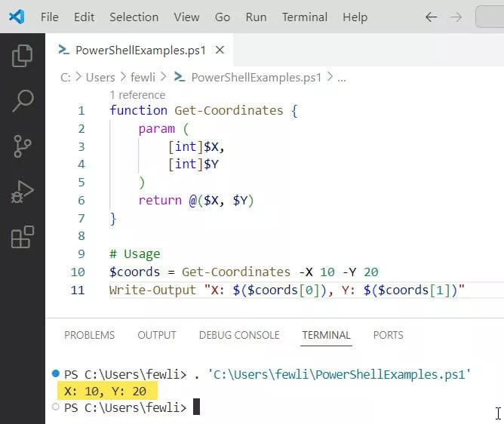This screenshot has width=504, height=424.
Task: Navigate forward with the right arrow
Action: (456, 17)
